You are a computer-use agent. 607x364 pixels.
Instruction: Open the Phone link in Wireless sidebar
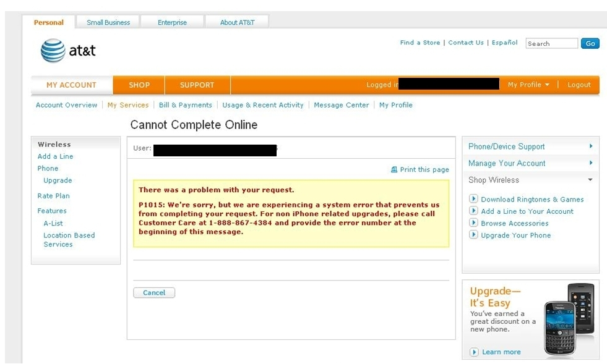48,168
